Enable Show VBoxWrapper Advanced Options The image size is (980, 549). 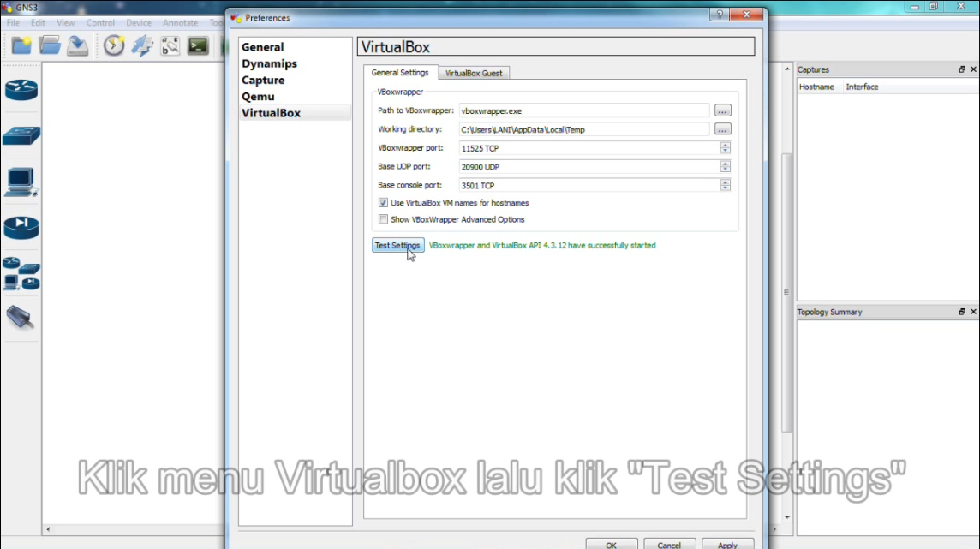click(x=383, y=219)
